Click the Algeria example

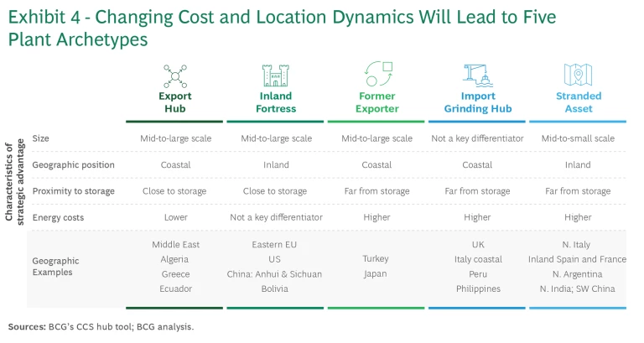pyautogui.click(x=174, y=259)
